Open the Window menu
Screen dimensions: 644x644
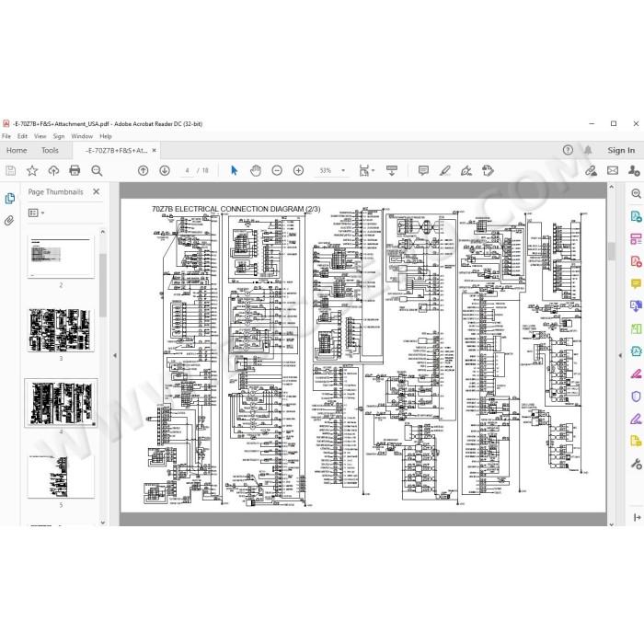[x=82, y=136]
